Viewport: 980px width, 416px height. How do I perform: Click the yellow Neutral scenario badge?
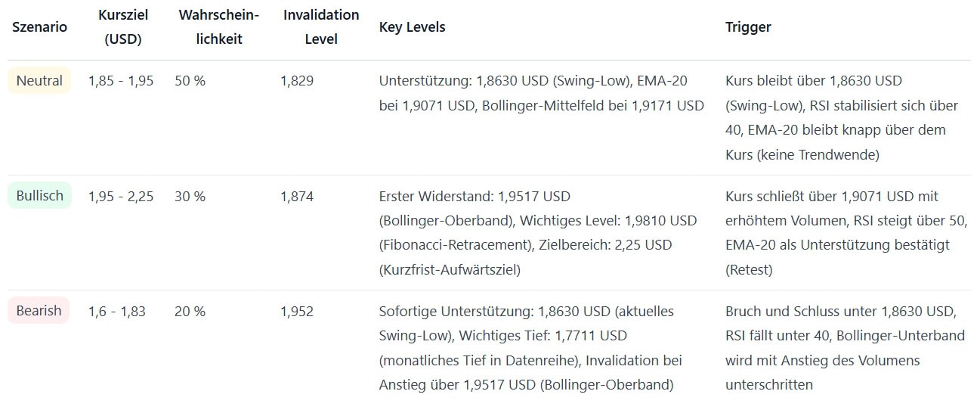39,81
